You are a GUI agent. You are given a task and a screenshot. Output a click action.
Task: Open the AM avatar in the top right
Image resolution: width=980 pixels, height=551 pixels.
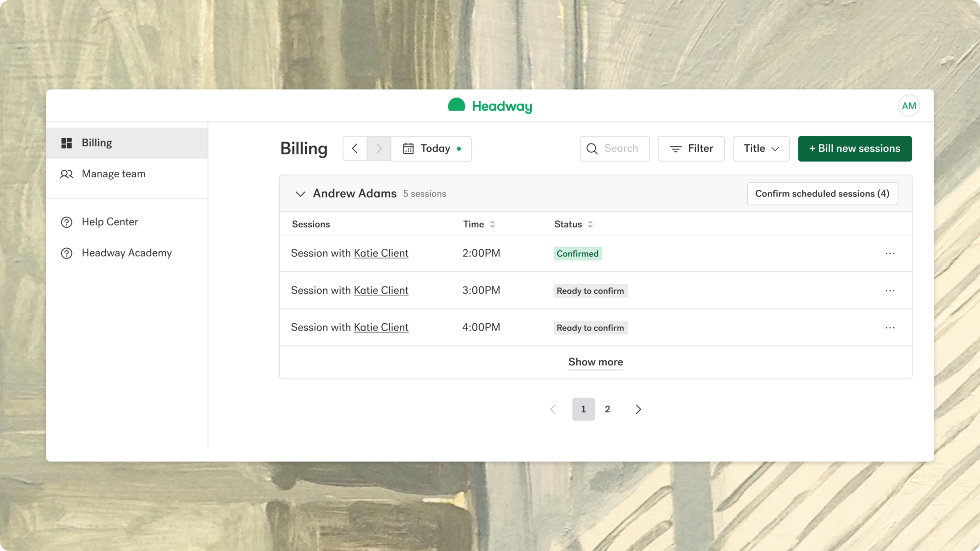(x=909, y=105)
